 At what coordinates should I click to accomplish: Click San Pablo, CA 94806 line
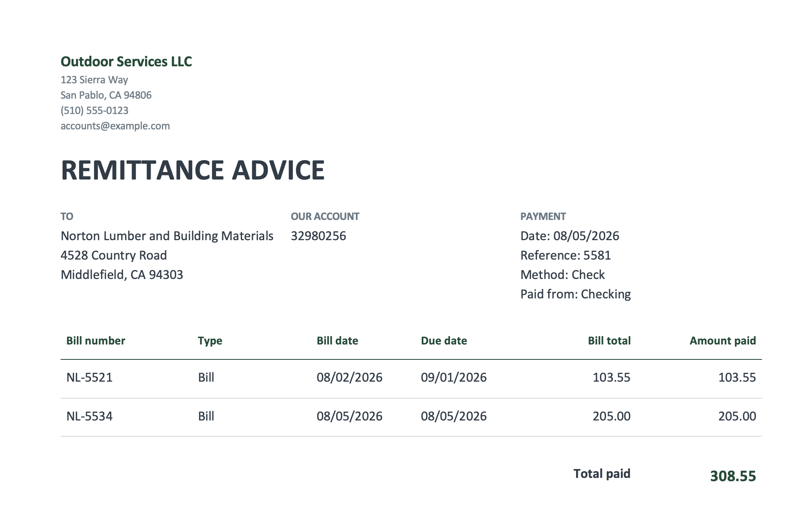[x=106, y=95]
